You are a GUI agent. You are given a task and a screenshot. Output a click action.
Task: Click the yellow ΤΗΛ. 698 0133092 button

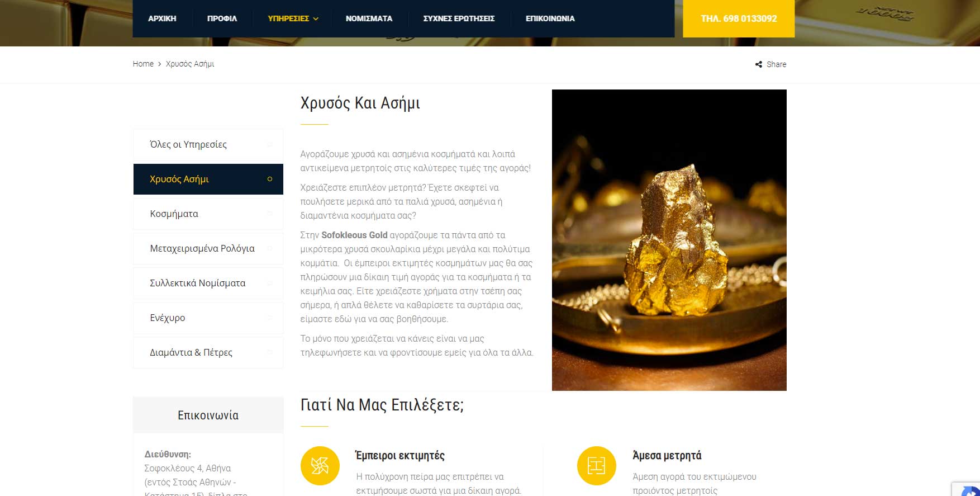(739, 18)
